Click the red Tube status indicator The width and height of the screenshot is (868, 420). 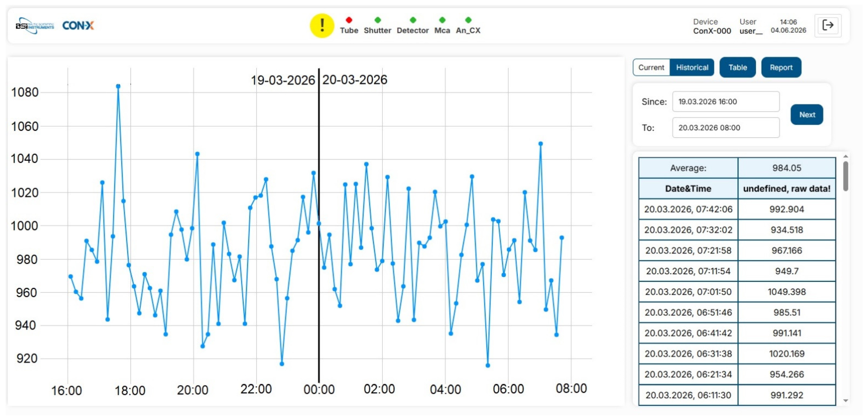click(349, 20)
